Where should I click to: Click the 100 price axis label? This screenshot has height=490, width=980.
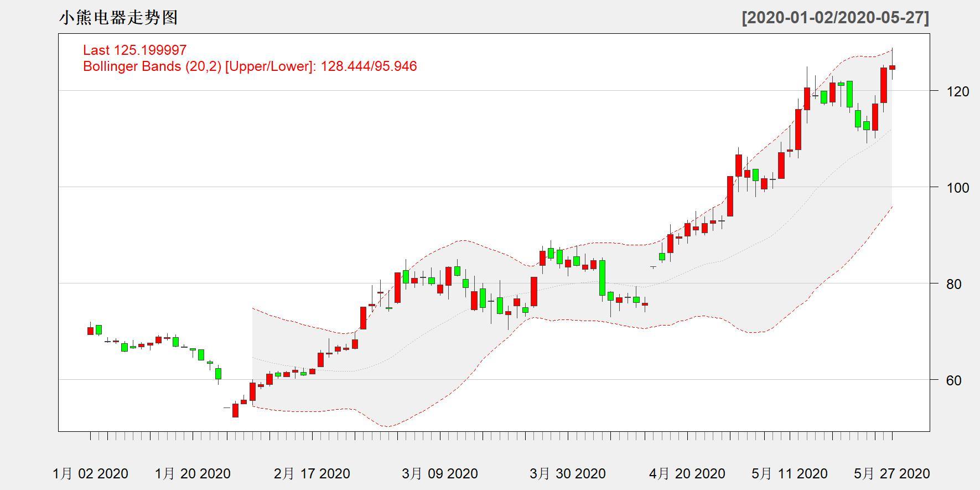(958, 188)
